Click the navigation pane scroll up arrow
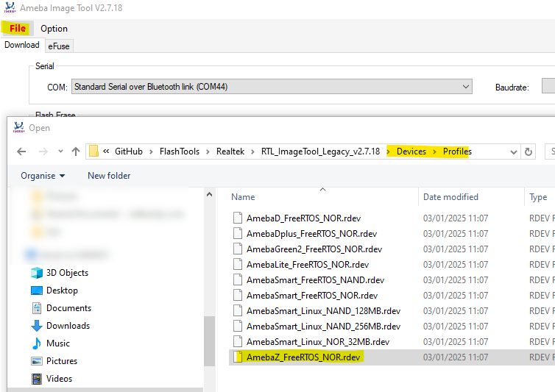The width and height of the screenshot is (555, 392). (209, 194)
